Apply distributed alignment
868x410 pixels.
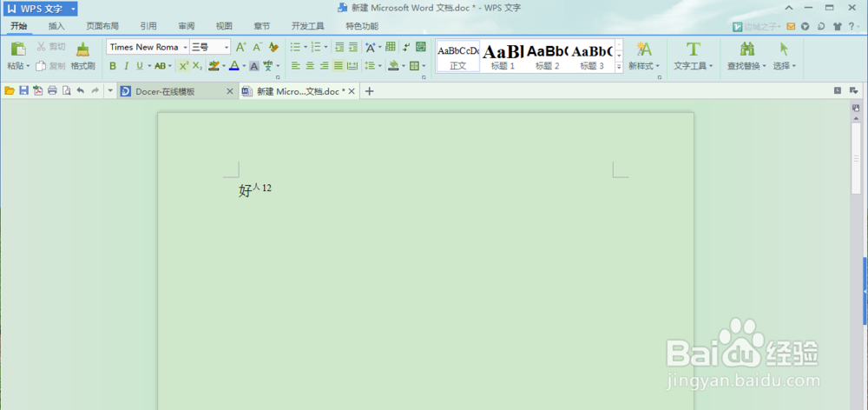352,66
